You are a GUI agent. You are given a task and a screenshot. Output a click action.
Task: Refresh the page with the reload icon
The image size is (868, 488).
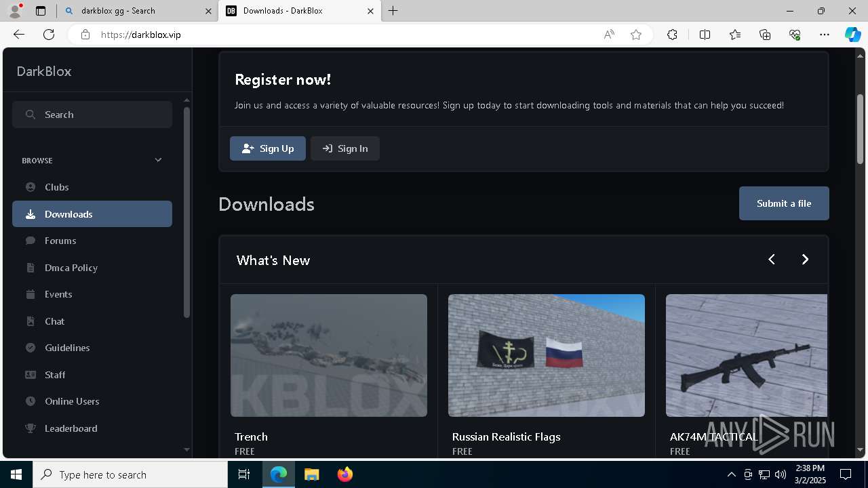[x=49, y=35]
